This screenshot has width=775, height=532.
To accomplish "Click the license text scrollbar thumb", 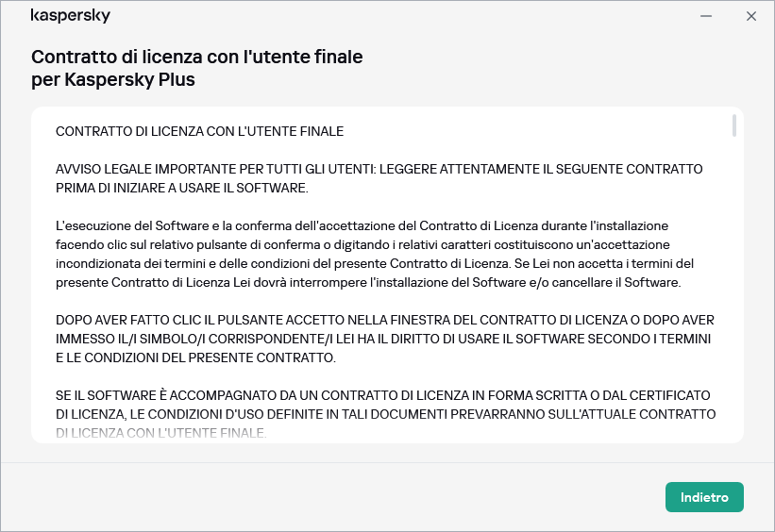I will (734, 126).
